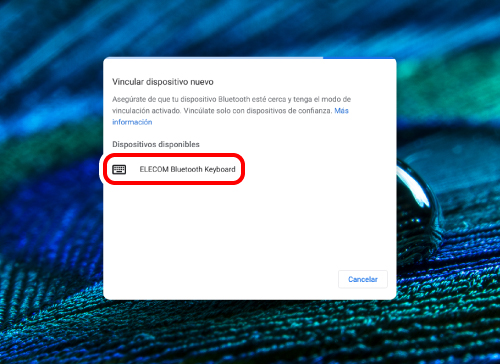This screenshot has height=364, width=500.
Task: Click the Cancelar button
Action: [363, 279]
